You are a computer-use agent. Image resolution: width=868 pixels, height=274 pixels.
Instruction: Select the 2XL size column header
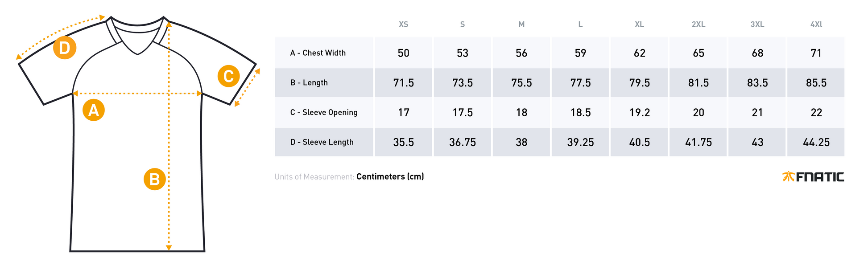point(699,25)
